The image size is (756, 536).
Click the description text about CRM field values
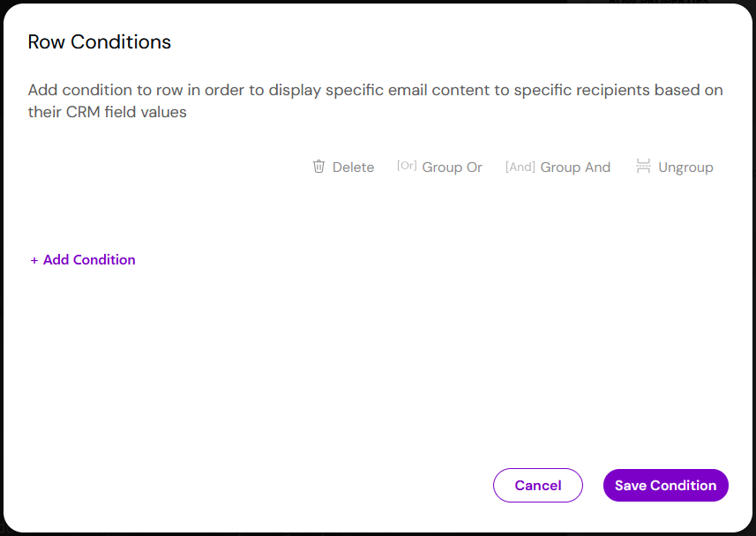click(375, 100)
